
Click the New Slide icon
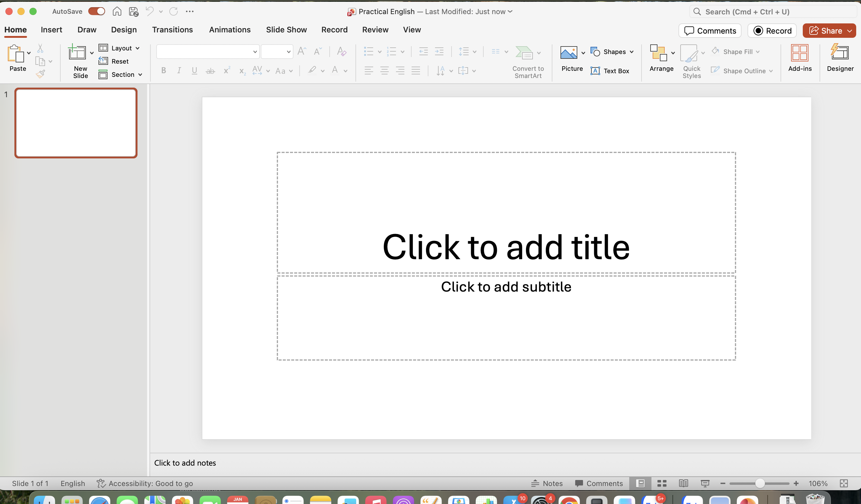(x=77, y=52)
